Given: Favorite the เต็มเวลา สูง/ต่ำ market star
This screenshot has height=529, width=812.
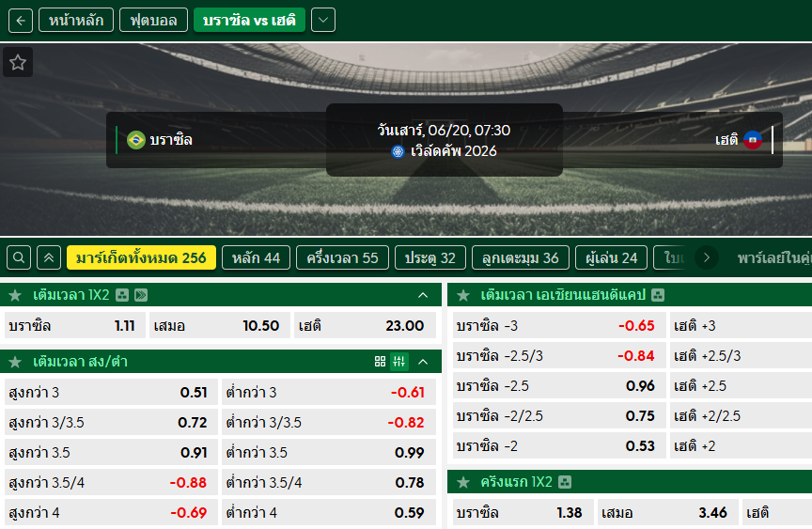Looking at the screenshot, I should pyautogui.click(x=15, y=362).
